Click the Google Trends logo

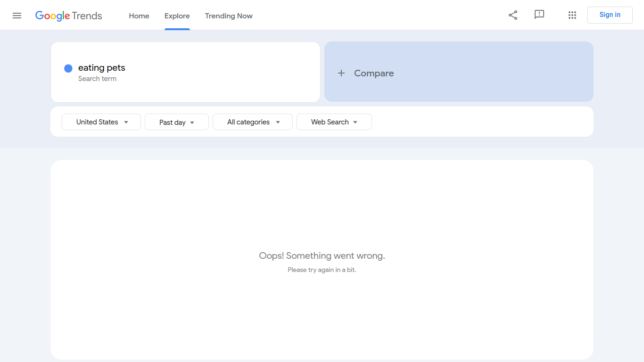[69, 16]
